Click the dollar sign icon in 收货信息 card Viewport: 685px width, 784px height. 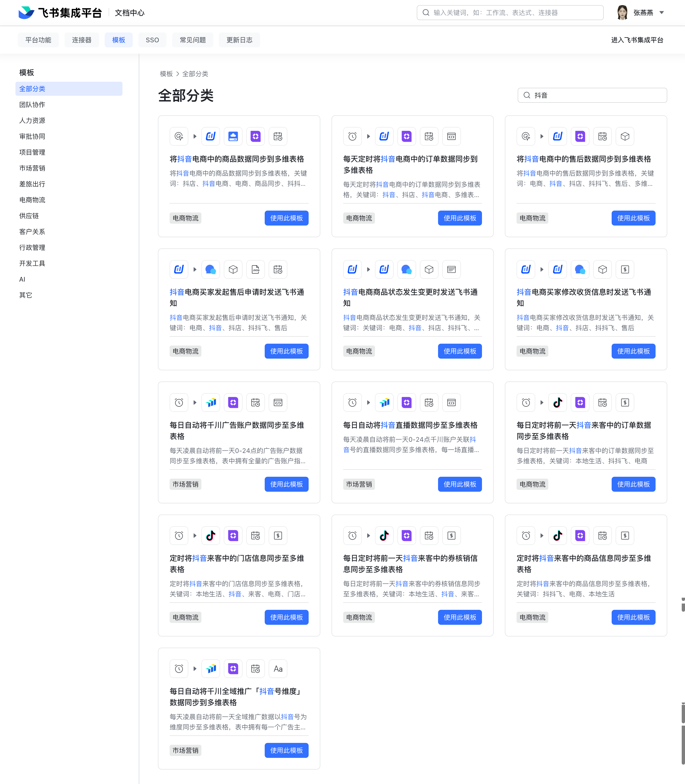coord(624,269)
